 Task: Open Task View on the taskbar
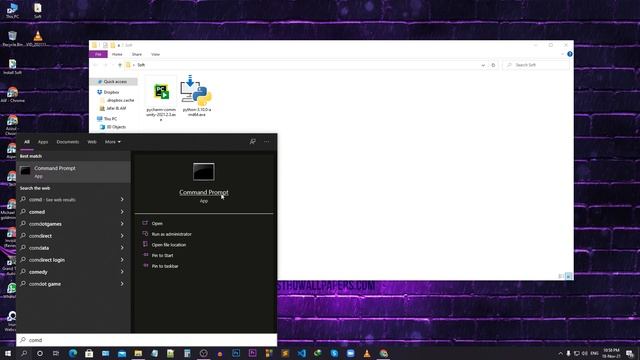click(x=56, y=353)
